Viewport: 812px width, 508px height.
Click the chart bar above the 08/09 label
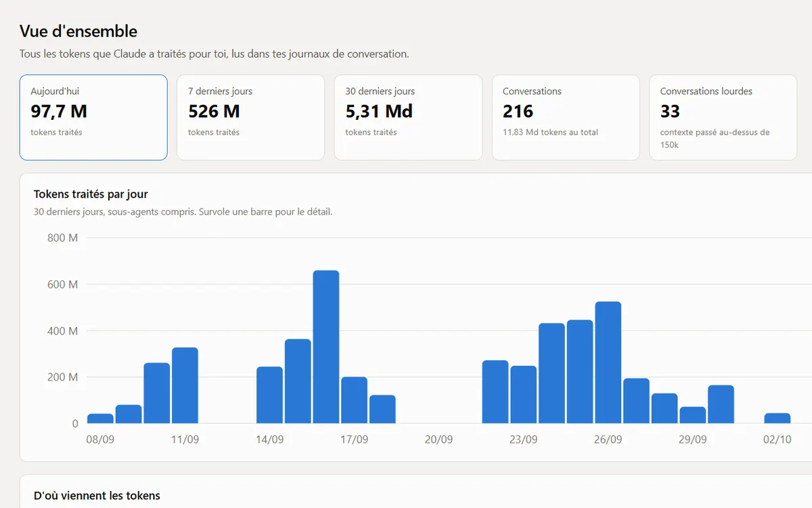tap(100, 419)
